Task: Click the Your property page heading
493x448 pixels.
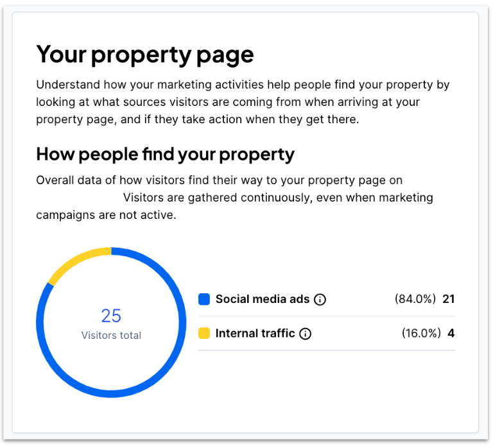Action: coord(145,55)
